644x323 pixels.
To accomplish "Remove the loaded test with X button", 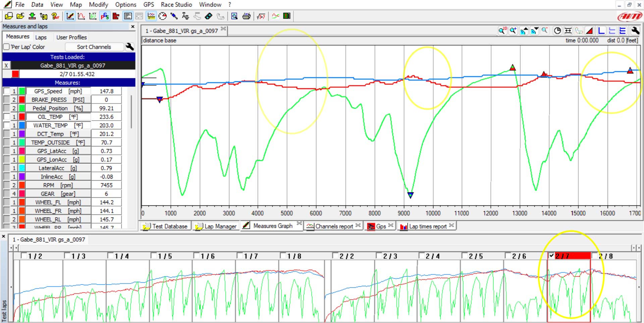I will point(6,66).
